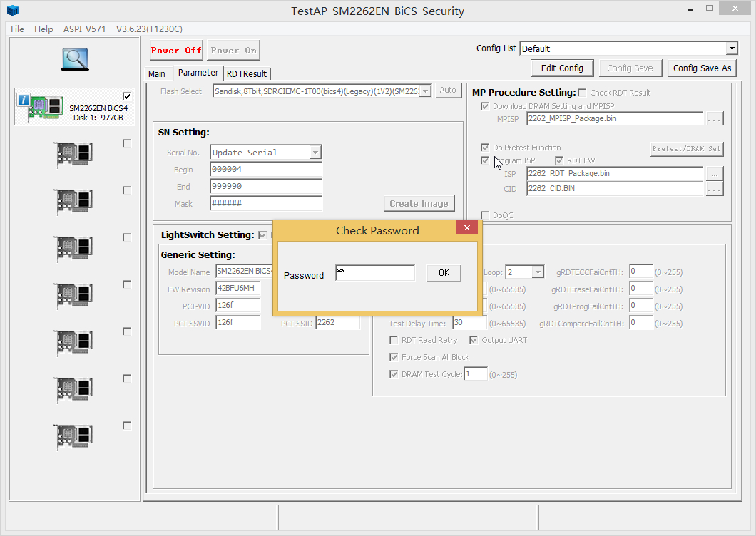Switch to the RDTResult tab

click(x=247, y=73)
